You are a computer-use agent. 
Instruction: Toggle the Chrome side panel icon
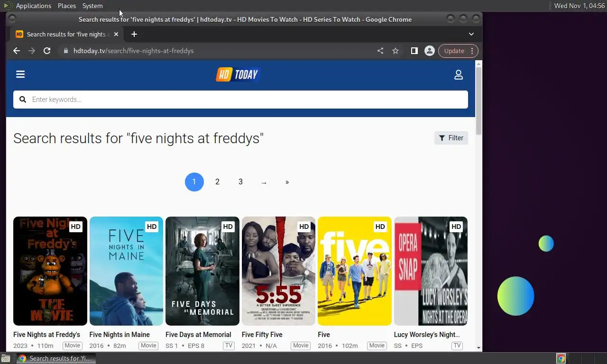click(x=414, y=51)
